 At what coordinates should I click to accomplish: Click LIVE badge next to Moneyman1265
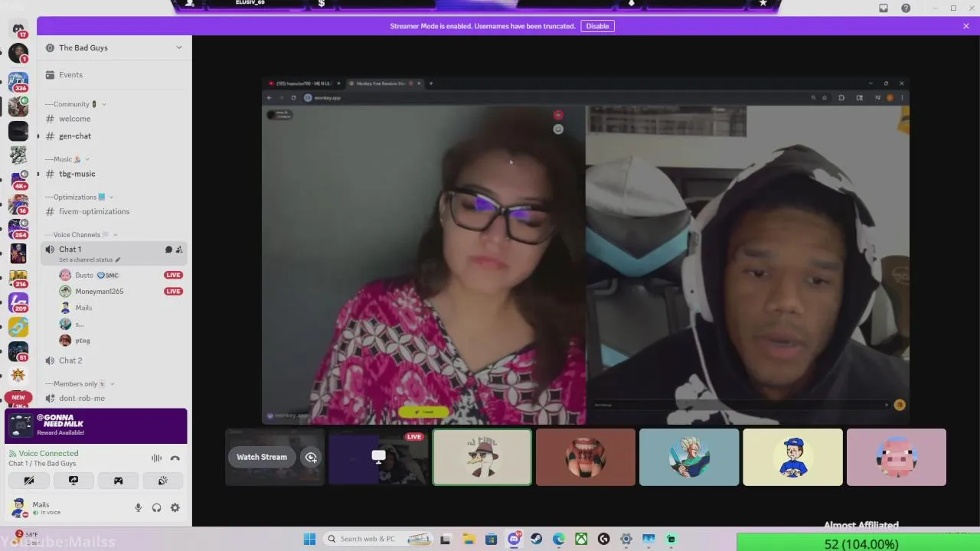click(173, 292)
